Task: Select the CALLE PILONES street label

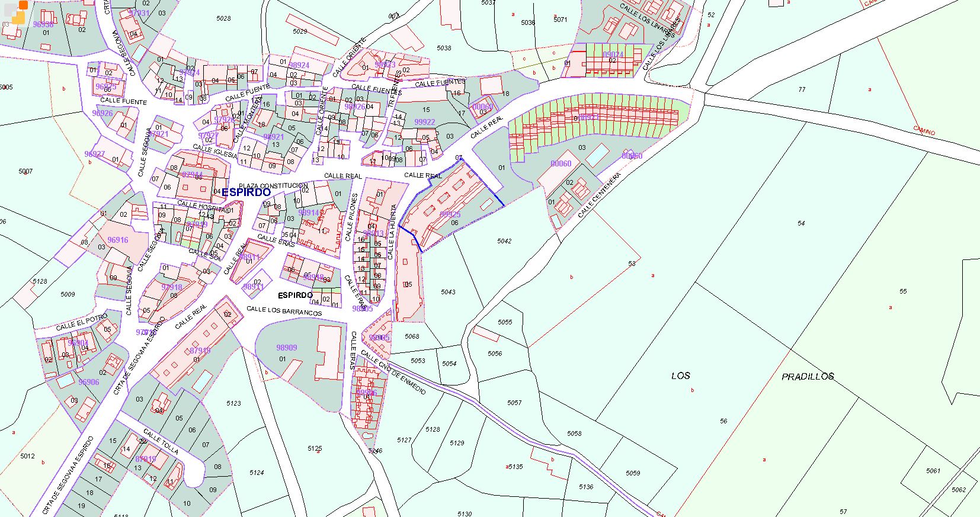Action: click(352, 217)
